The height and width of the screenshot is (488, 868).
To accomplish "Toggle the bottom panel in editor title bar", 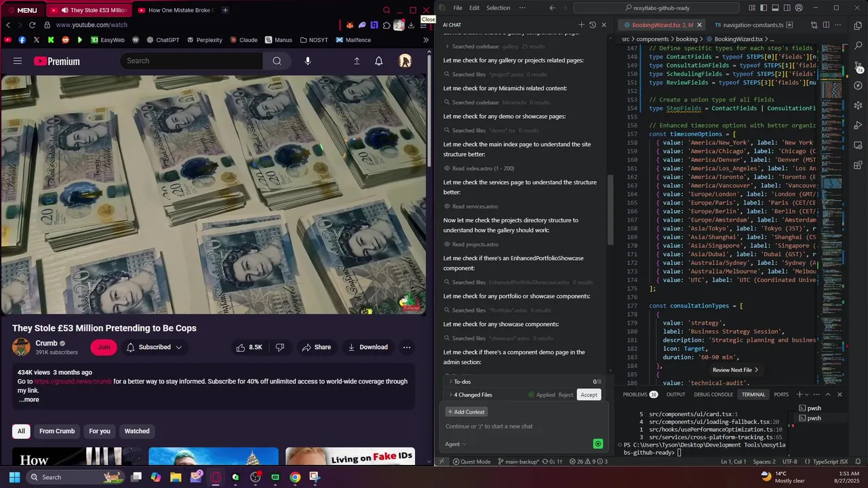I will [x=776, y=8].
